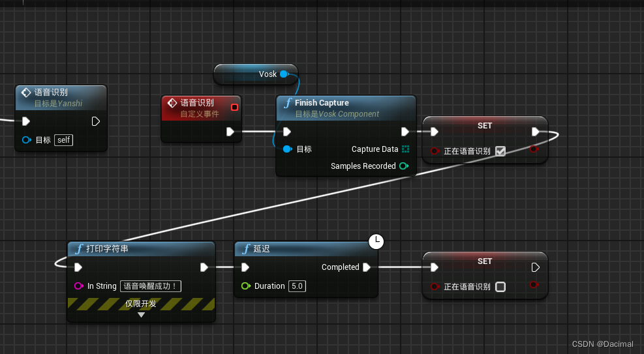Image resolution: width=644 pixels, height=354 pixels.
Task: Click the Vosk variable output pin
Action: (x=284, y=74)
